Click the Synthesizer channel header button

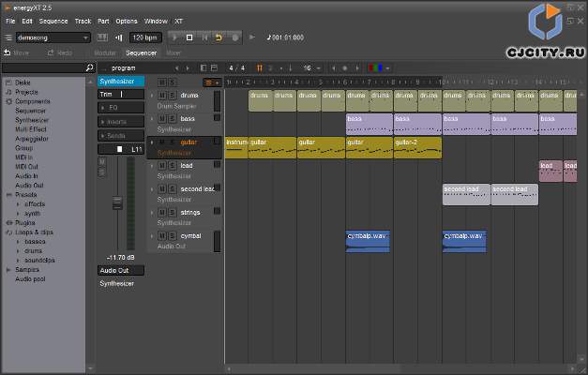pos(121,81)
